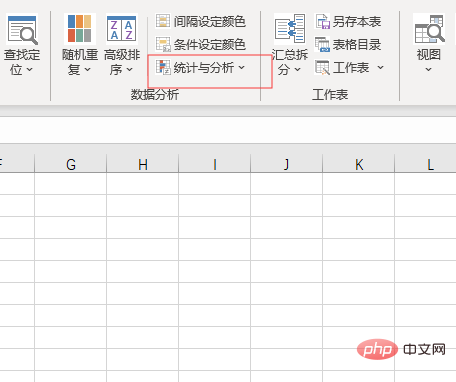Screen dimensions: 456x382
Task: Open the 统计与分析 dropdown chevron
Action: click(242, 68)
